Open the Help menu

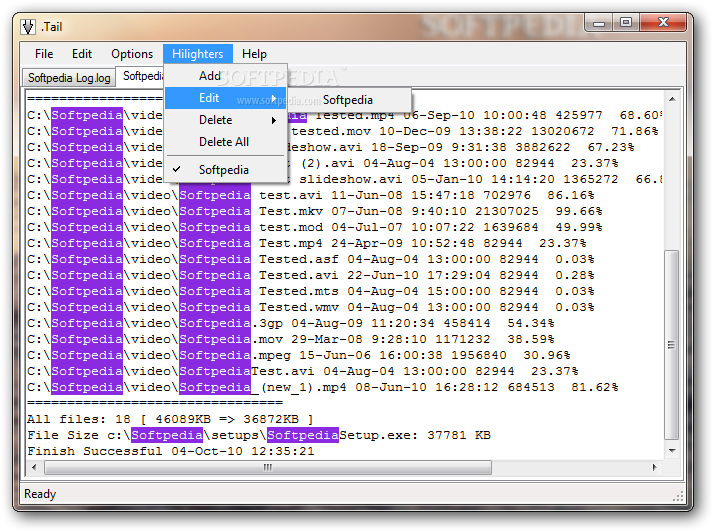tap(254, 54)
